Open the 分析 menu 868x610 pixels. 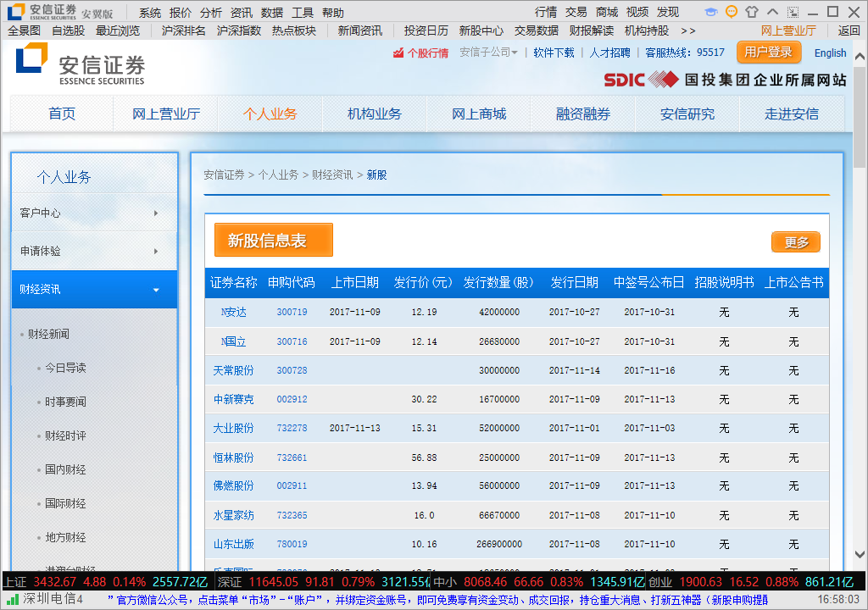coord(211,12)
